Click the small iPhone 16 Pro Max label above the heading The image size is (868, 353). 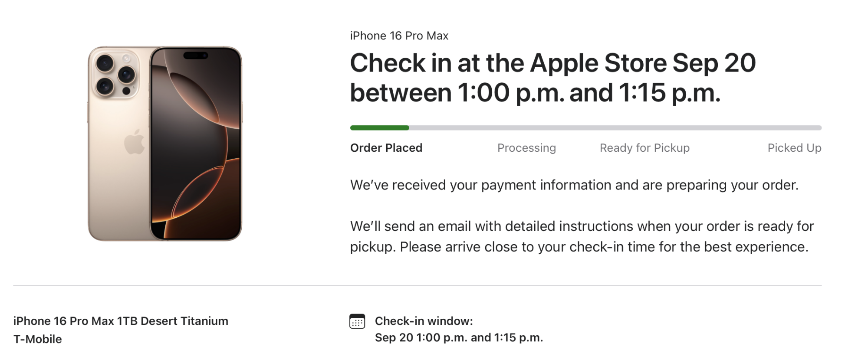[399, 36]
